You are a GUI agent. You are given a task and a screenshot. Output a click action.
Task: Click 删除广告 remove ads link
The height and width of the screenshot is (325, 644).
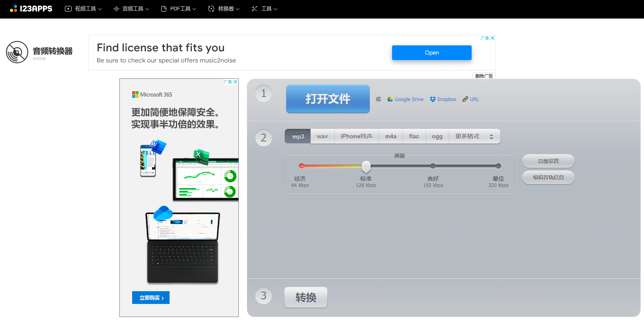pos(484,76)
